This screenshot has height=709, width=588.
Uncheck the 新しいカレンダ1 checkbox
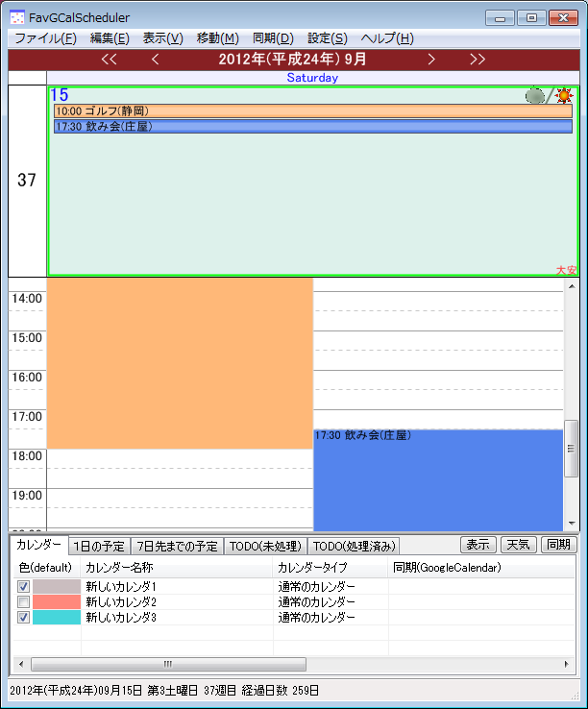24,586
